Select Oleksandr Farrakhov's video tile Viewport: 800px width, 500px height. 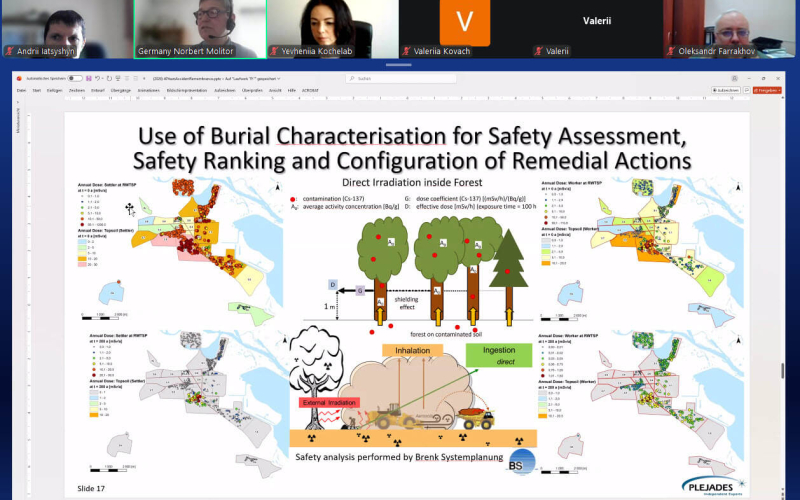pos(731,29)
